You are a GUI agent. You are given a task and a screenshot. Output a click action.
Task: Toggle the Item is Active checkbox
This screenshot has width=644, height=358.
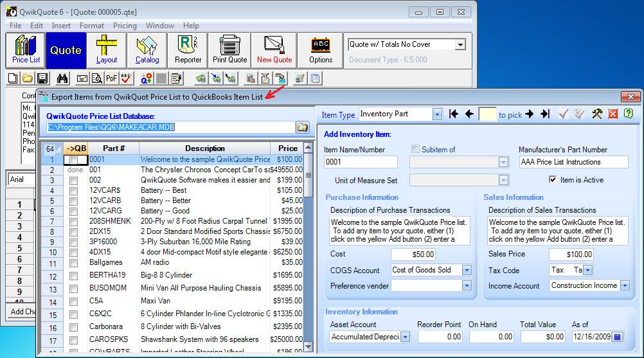553,180
